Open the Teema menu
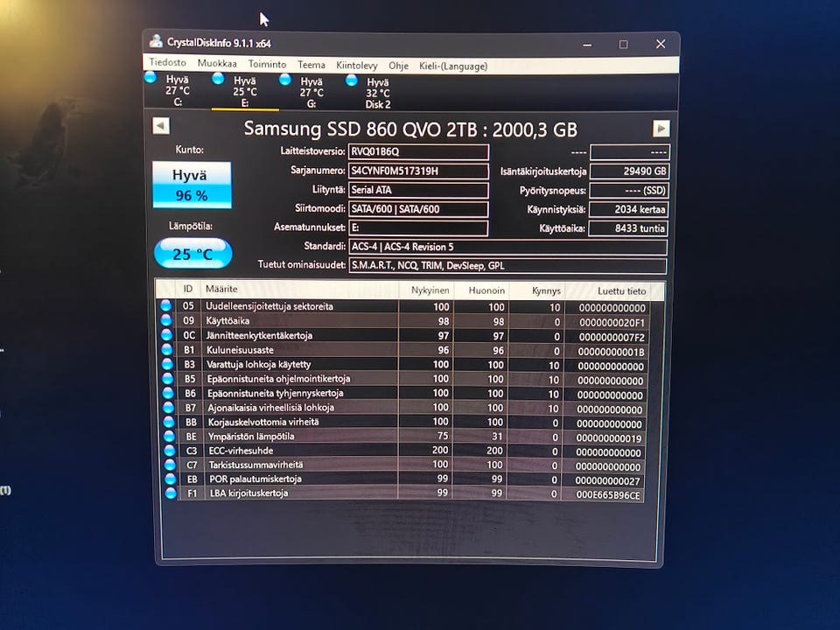 pos(311,65)
